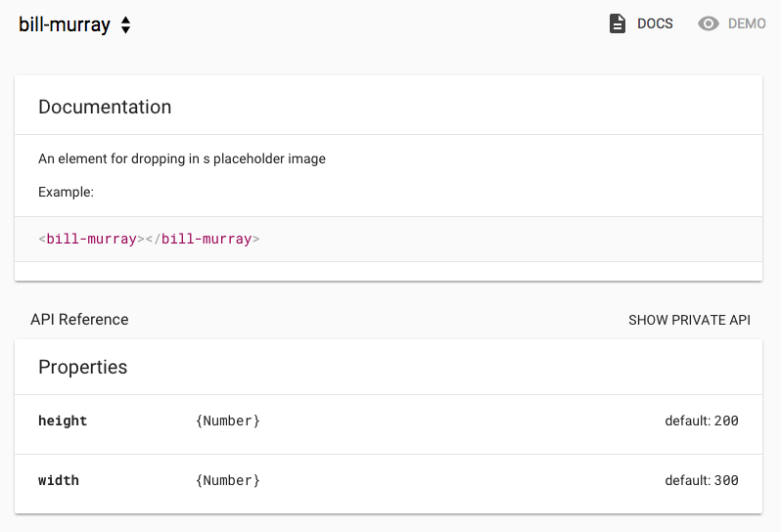Click the width default value 300
Viewport: 781px width, 532px height.
coord(726,481)
